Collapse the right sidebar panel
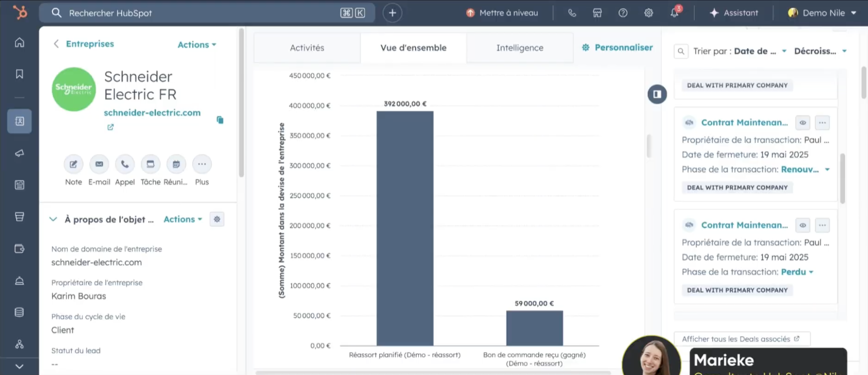The image size is (868, 375). coord(657,94)
